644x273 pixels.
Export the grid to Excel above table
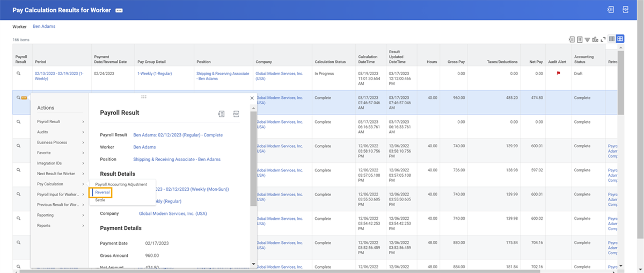click(x=572, y=39)
